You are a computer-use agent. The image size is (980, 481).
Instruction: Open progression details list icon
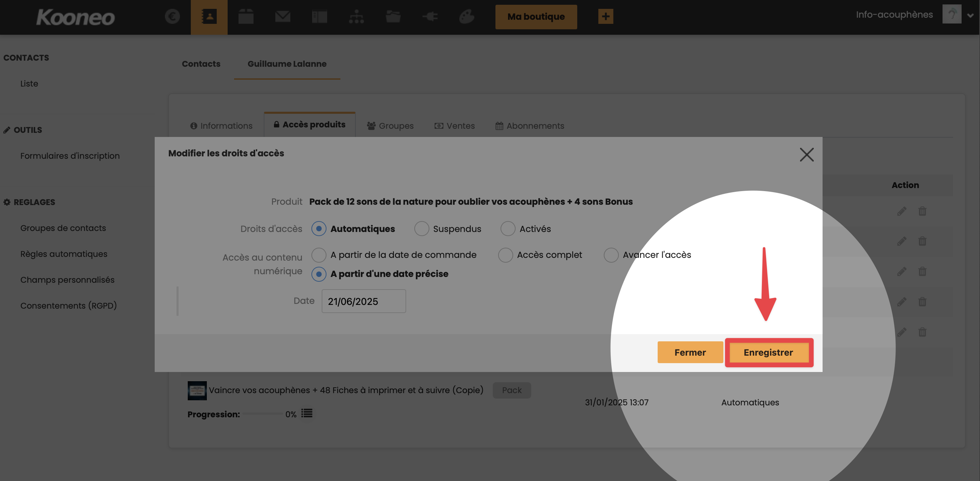coord(307,413)
